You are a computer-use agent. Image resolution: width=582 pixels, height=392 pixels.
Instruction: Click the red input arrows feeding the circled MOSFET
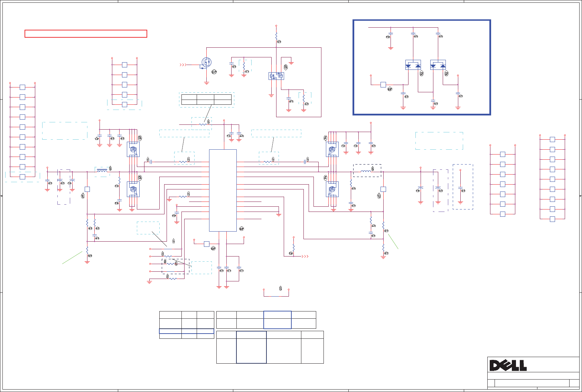click(x=183, y=65)
